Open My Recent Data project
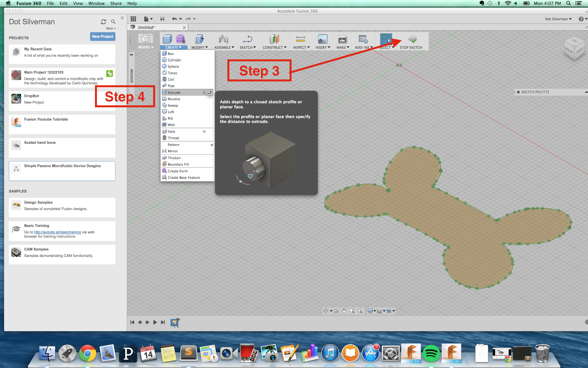The height and width of the screenshot is (368, 588). pyautogui.click(x=62, y=54)
